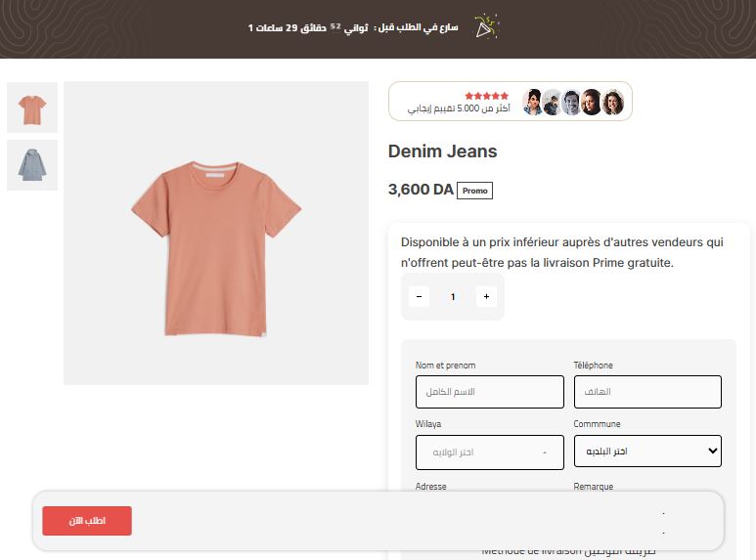
Task: Click the leftmost reviewer avatar
Action: [533, 102]
